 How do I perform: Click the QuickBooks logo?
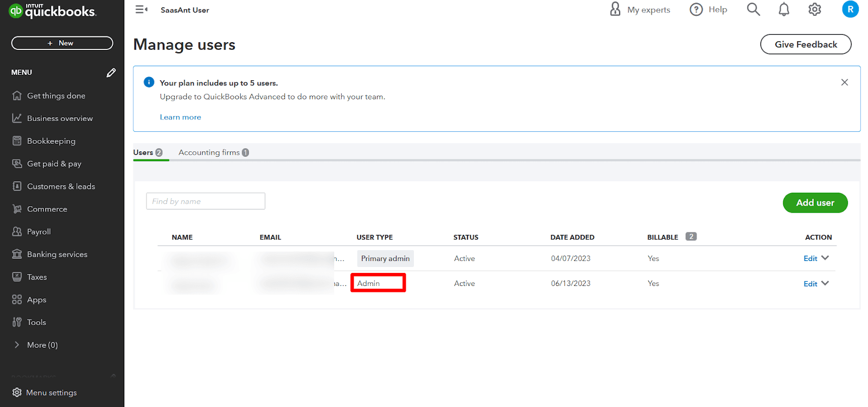pyautogui.click(x=53, y=10)
